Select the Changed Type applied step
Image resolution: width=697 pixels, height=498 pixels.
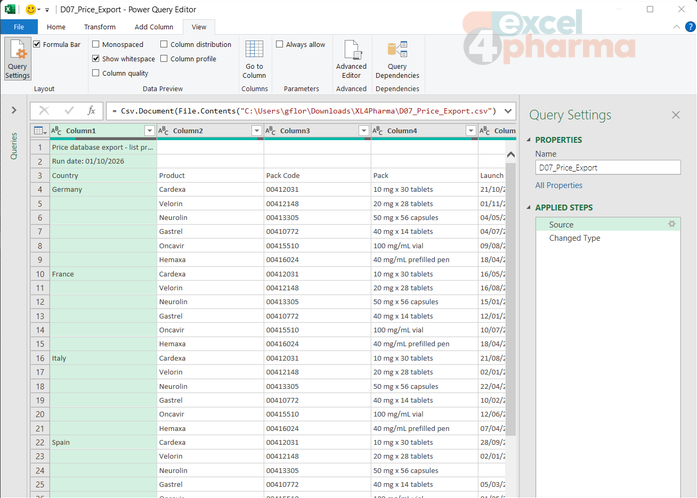[608, 238]
